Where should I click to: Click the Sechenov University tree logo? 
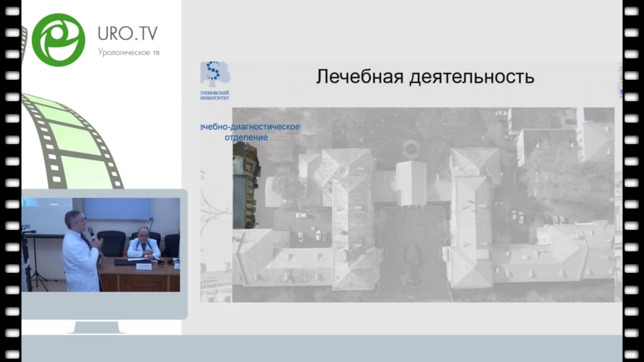click(214, 74)
